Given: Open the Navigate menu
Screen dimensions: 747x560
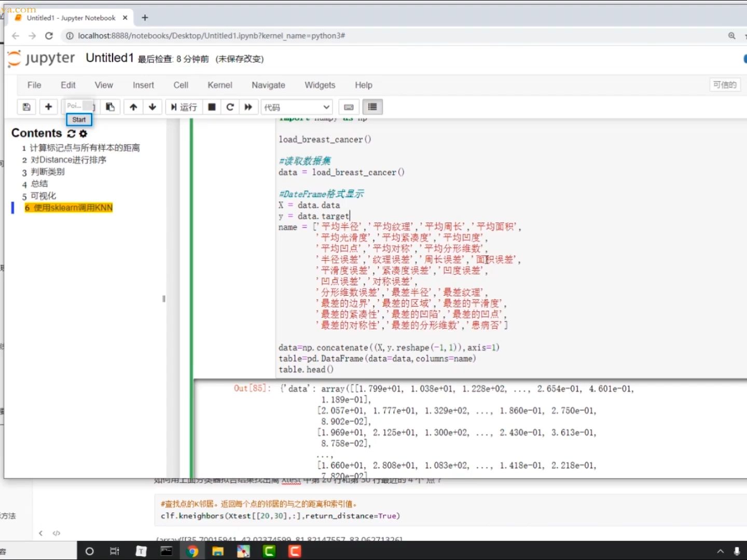Looking at the screenshot, I should [268, 85].
